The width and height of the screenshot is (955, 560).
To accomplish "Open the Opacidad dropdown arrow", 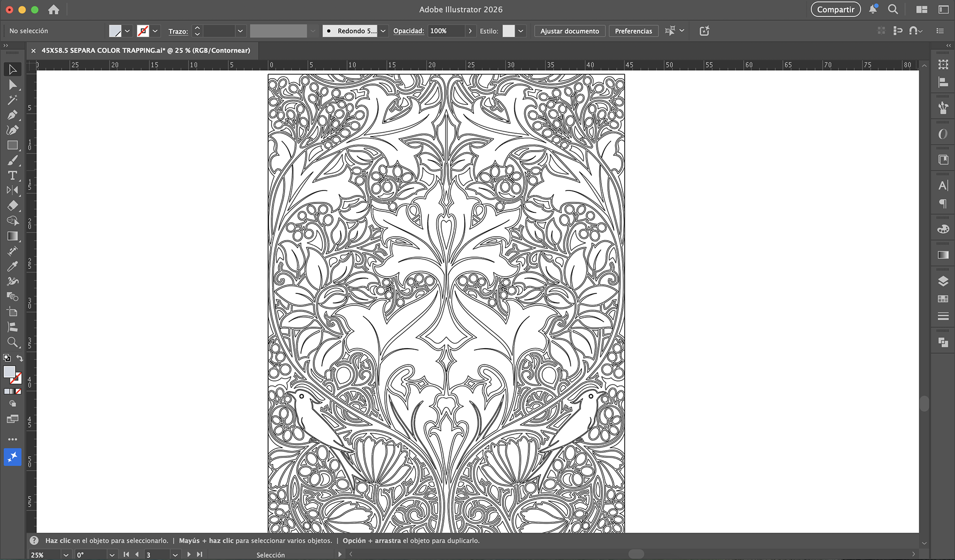I will (470, 31).
